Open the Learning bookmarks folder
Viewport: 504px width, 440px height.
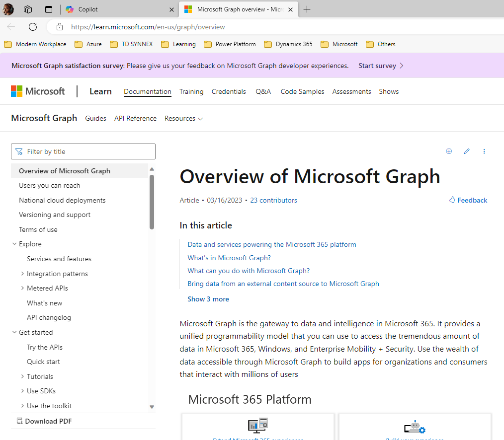(x=178, y=44)
